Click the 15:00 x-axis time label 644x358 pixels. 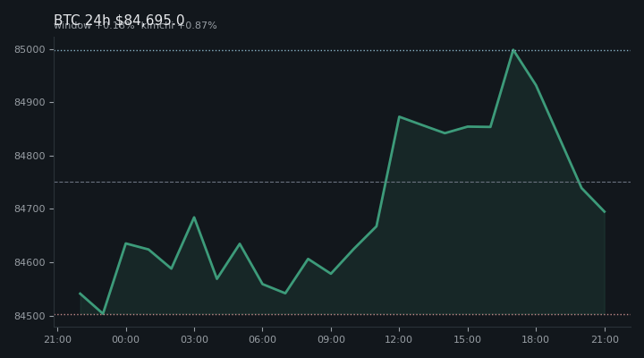pos(468,339)
